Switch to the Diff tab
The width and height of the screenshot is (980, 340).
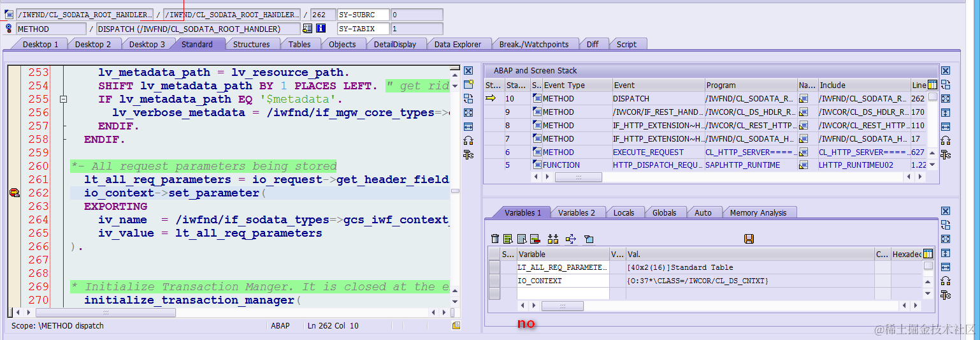[x=593, y=44]
